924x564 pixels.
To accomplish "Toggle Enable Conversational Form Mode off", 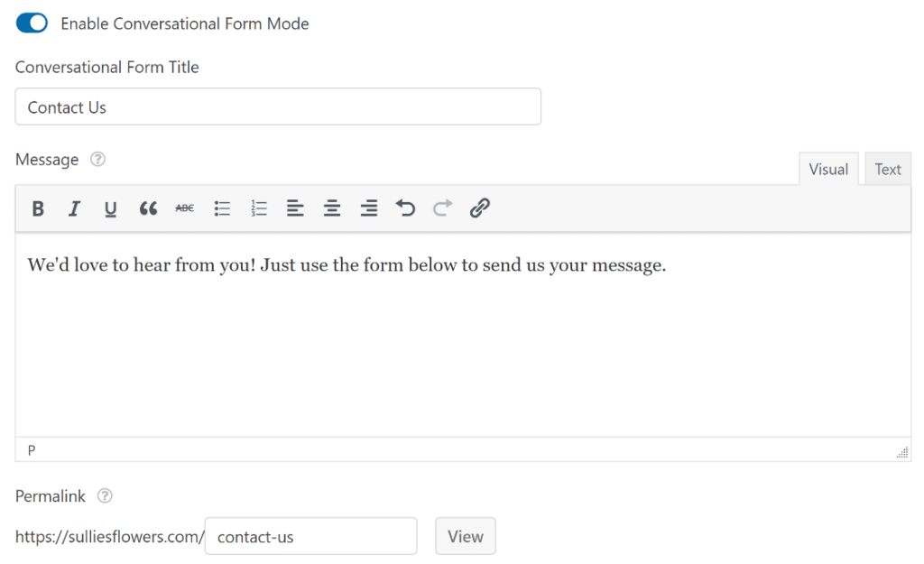I will 31,22.
